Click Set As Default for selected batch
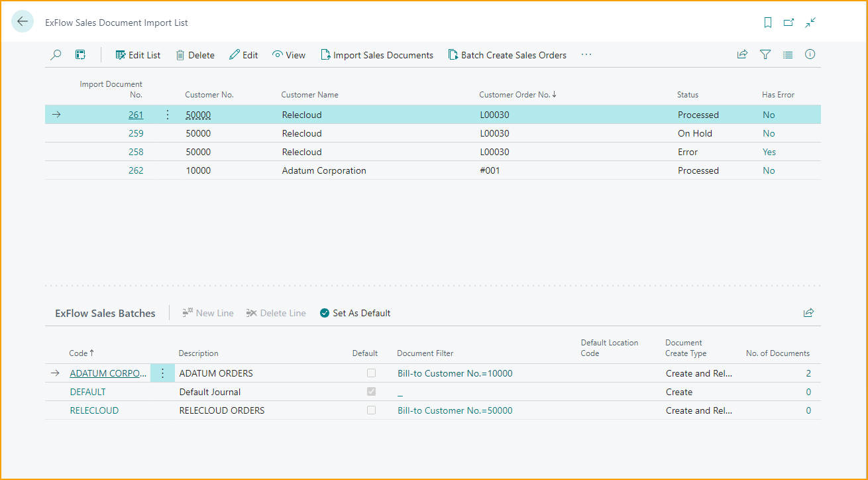Image resolution: width=868 pixels, height=480 pixels. (355, 312)
